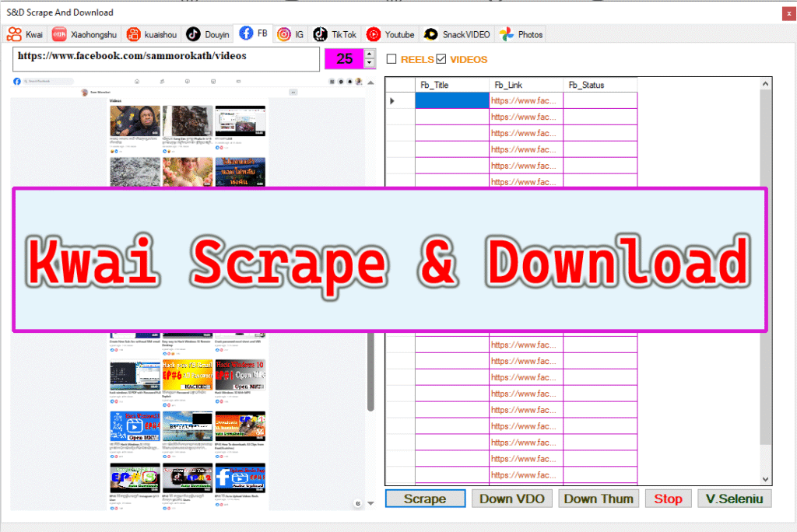Viewport: 797px width, 532px height.
Task: Click the Search Facebook box in the preview
Action: click(48, 82)
